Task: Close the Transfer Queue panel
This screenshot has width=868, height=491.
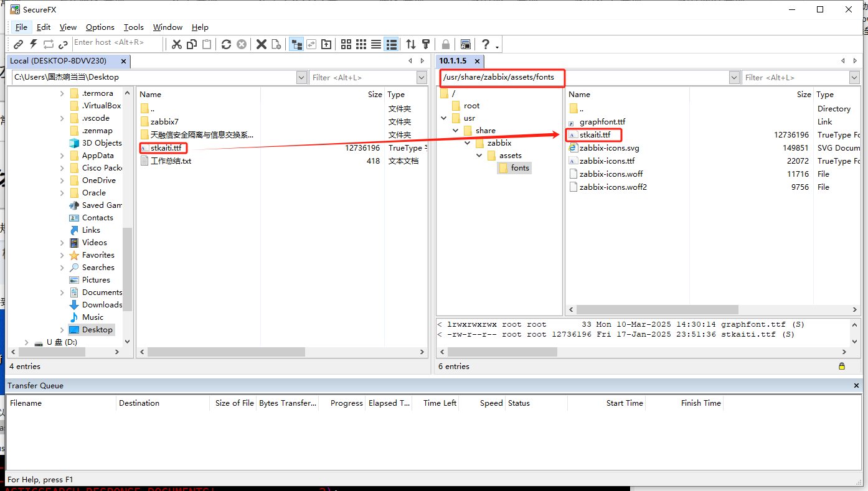Action: pyautogui.click(x=857, y=386)
